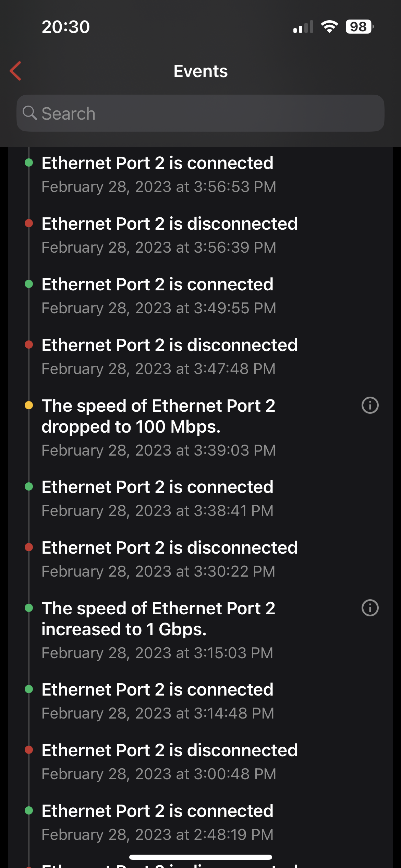Focus the Search events field
The width and height of the screenshot is (401, 868).
[x=206, y=113]
